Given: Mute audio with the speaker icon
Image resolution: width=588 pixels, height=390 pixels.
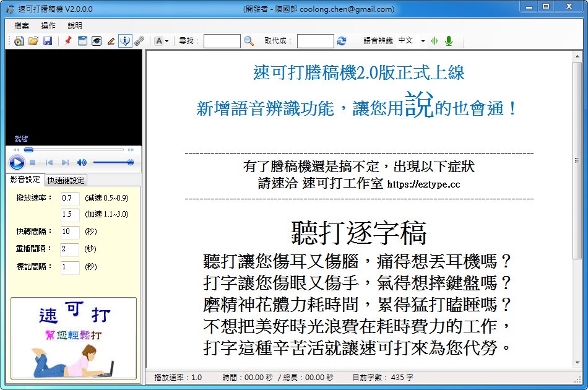Looking at the screenshot, I should pyautogui.click(x=82, y=162).
